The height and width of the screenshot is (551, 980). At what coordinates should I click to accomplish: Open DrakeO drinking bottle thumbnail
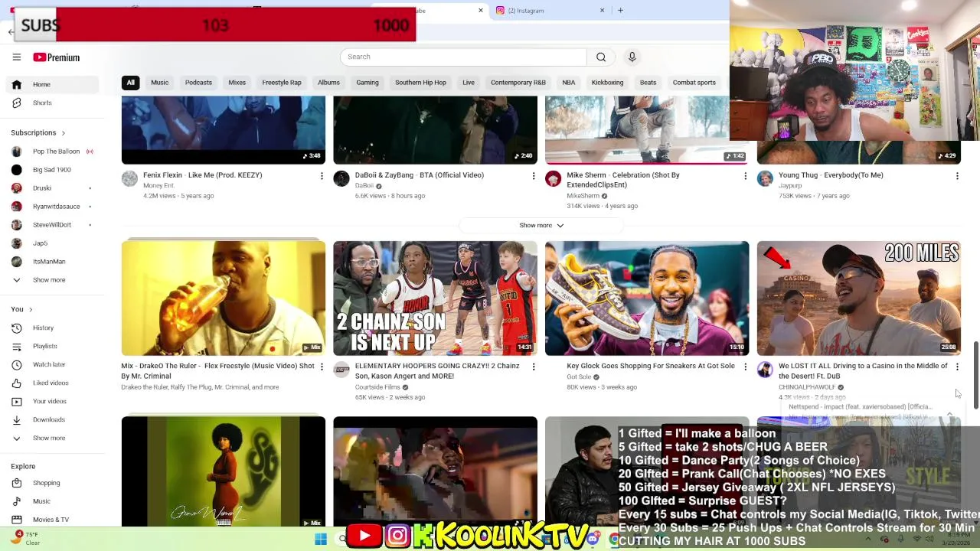(x=223, y=298)
